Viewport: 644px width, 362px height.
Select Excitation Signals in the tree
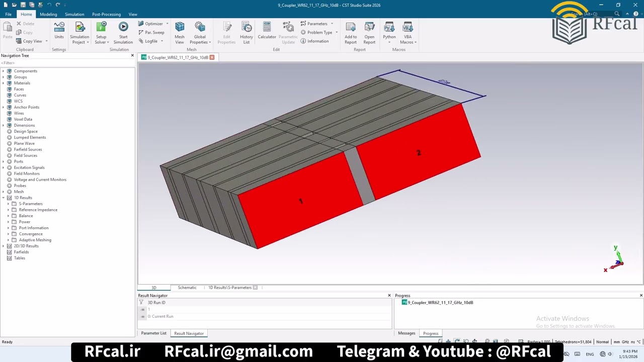click(x=29, y=167)
